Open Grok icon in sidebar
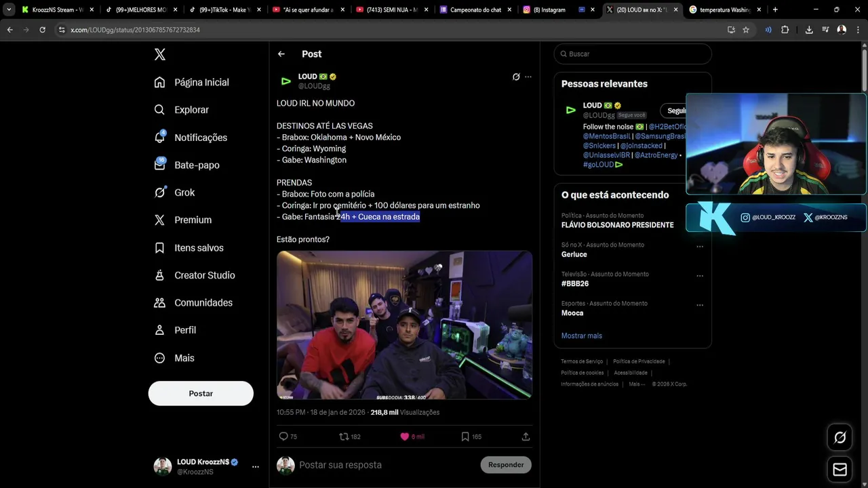 (x=159, y=192)
